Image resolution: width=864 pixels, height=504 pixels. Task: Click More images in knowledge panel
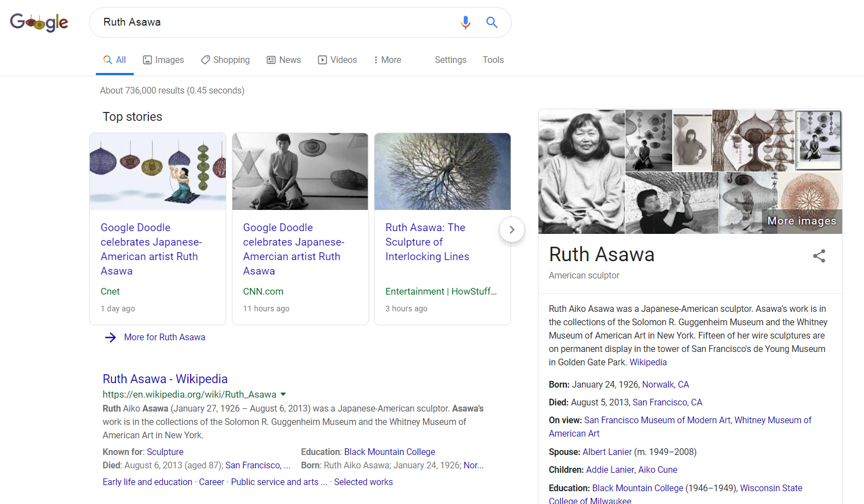(x=802, y=221)
